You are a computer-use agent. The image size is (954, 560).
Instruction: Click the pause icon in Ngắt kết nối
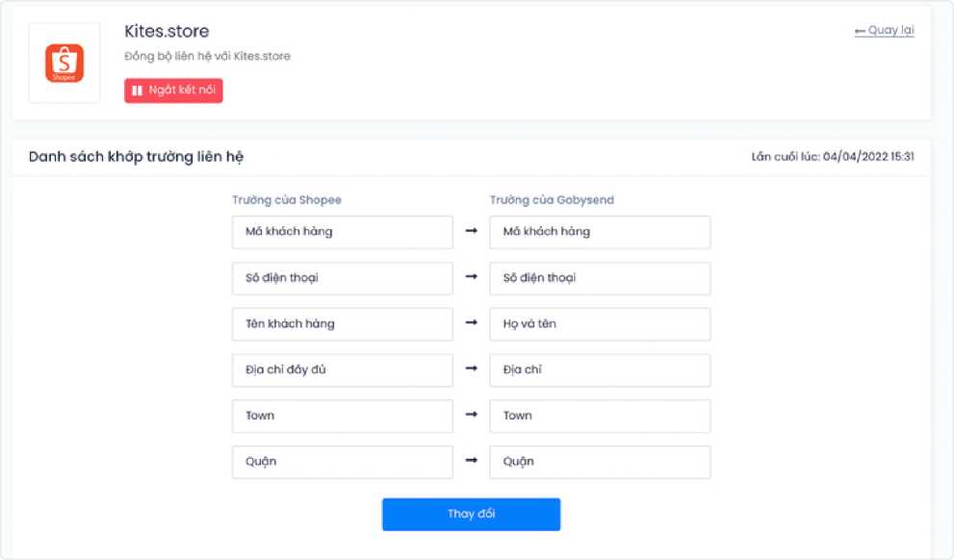tap(137, 90)
